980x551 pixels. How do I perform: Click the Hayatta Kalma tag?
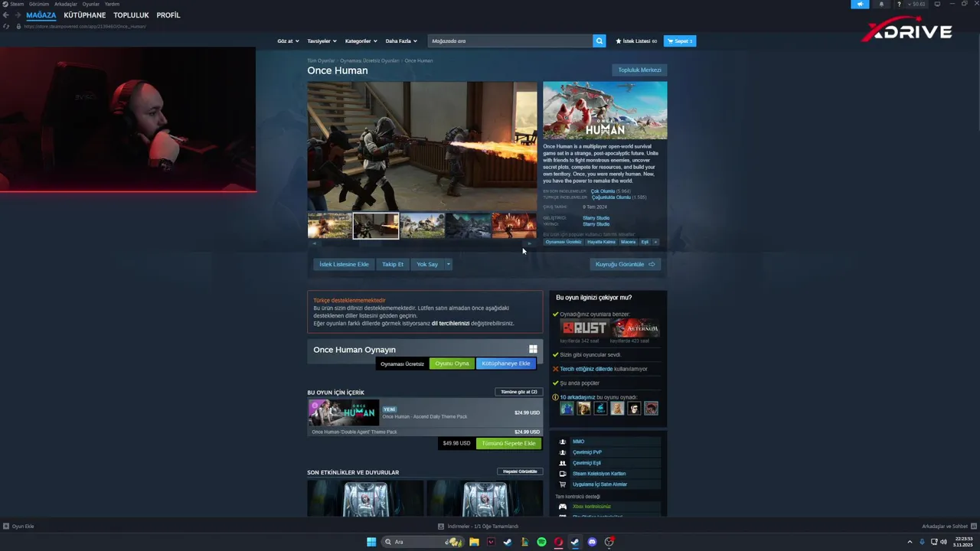pyautogui.click(x=601, y=242)
